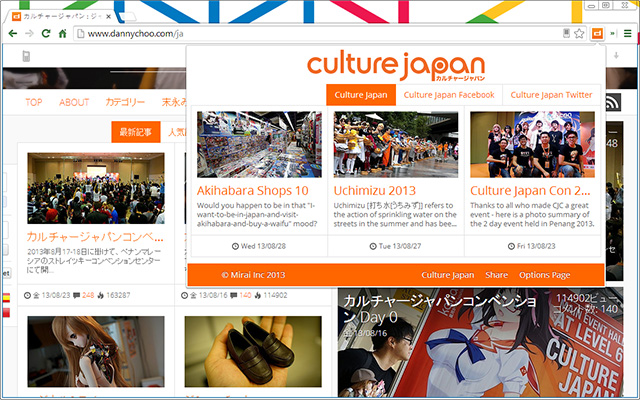Bookmark this page with the star icon
640x400 pixels.
click(579, 33)
